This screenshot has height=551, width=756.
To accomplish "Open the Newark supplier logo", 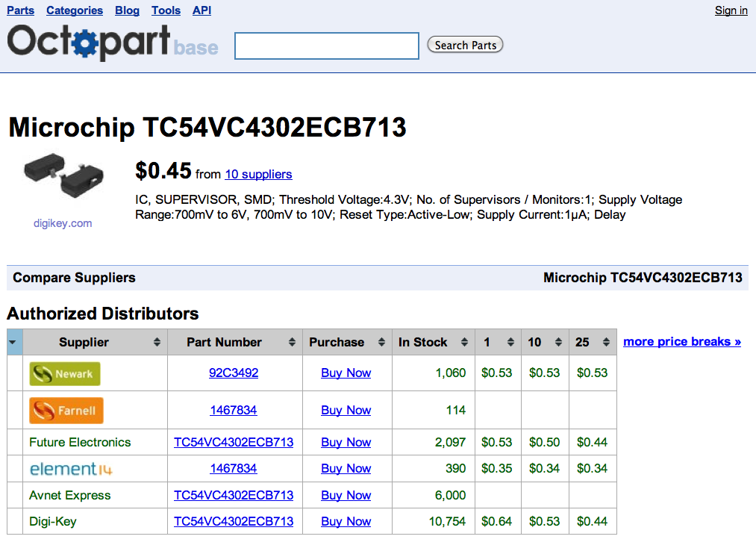I will 65,374.
